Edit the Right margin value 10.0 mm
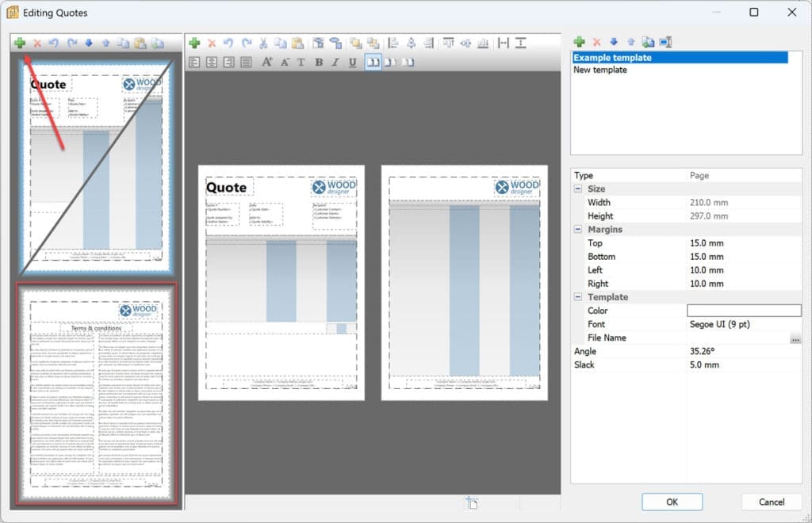812x523 pixels. click(744, 284)
